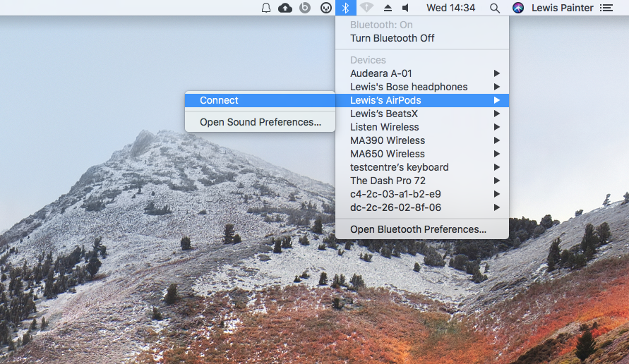Click the clock showing Wed 14:34
The width and height of the screenshot is (629, 364).
(450, 8)
